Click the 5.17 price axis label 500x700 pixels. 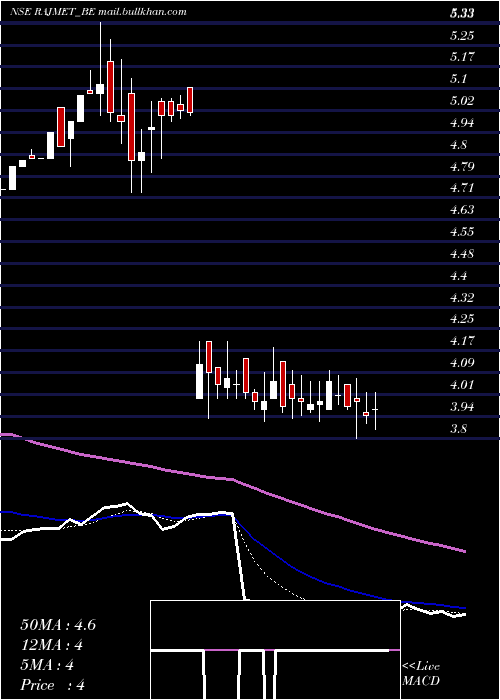[462, 57]
